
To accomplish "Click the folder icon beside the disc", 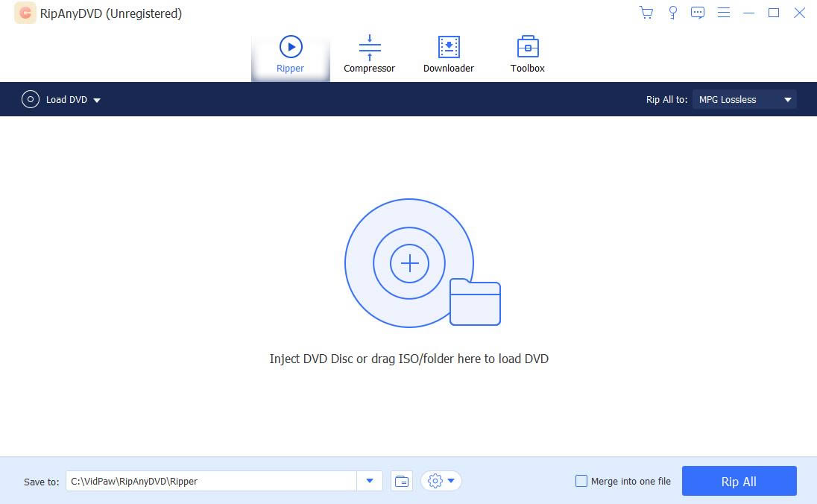I will (x=475, y=302).
